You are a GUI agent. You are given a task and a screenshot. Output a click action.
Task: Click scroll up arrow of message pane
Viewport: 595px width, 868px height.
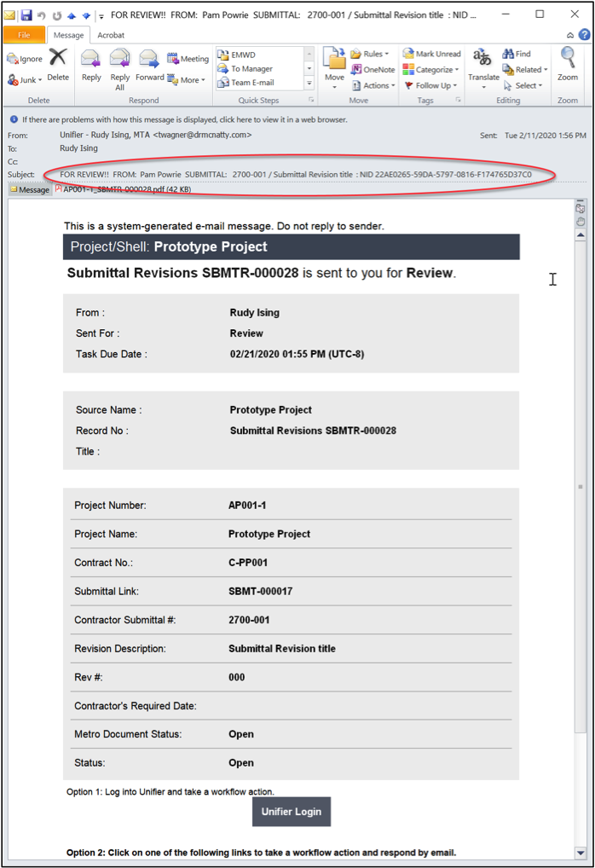580,235
